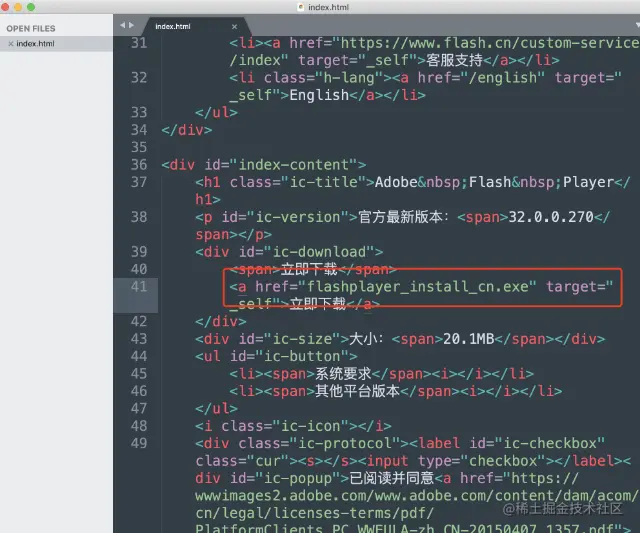Click the red close window button

[x=5, y=7]
